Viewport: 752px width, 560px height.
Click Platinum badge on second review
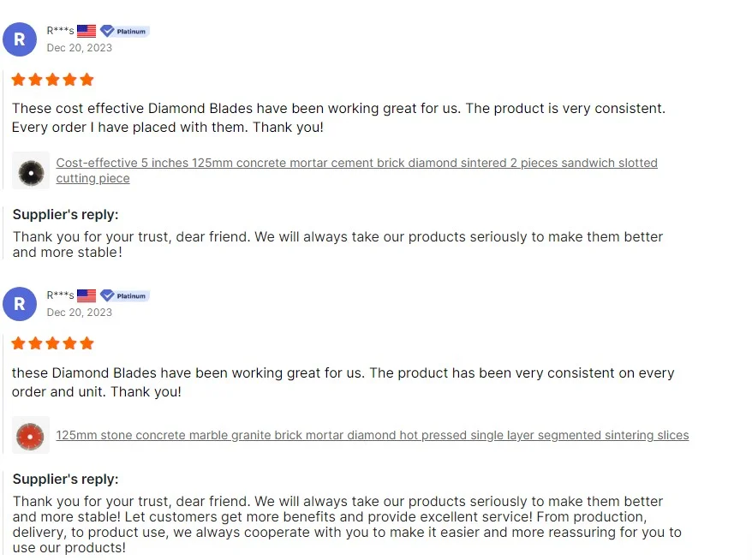coord(125,295)
